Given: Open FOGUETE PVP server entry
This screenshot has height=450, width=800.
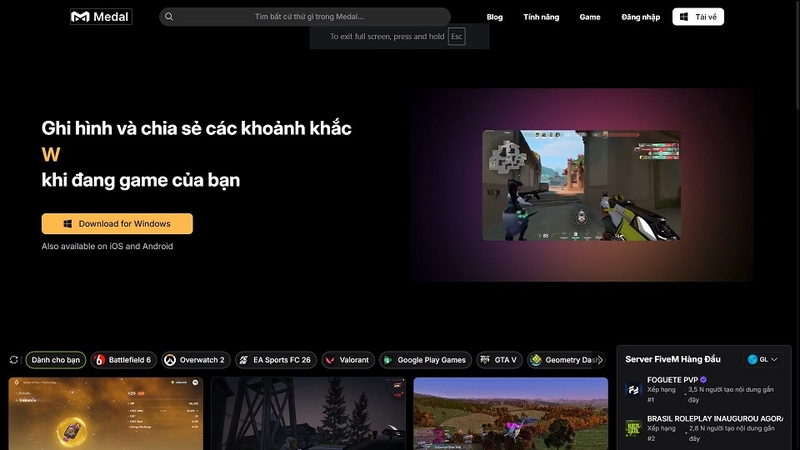Looking at the screenshot, I should [704, 390].
